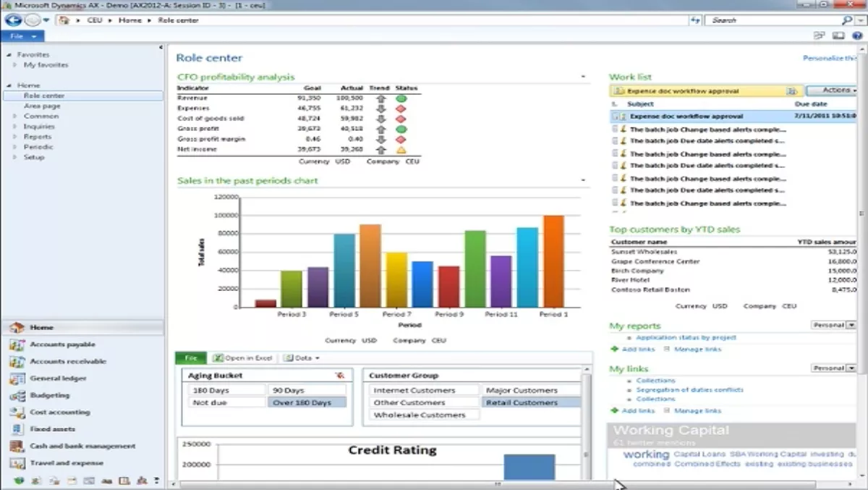868x490 pixels.
Task: Click the refresh arrows icon beside address bar
Action: 694,20
